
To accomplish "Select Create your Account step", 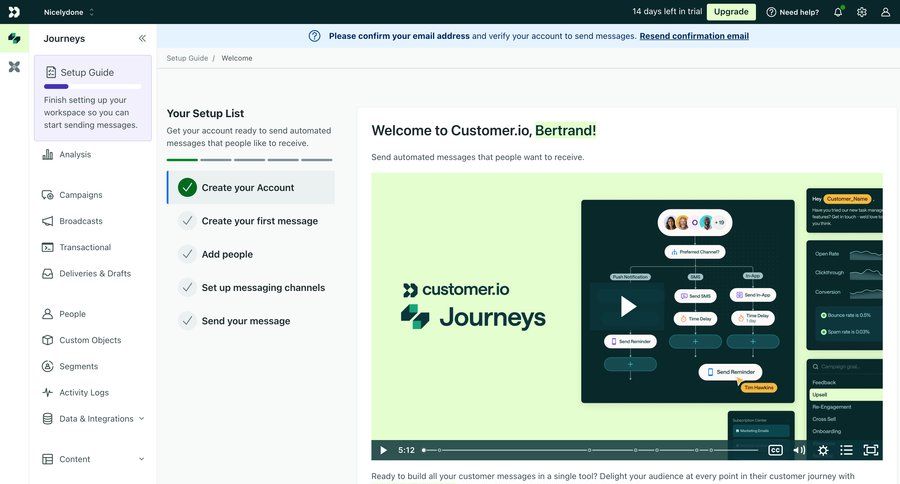I will [251, 187].
